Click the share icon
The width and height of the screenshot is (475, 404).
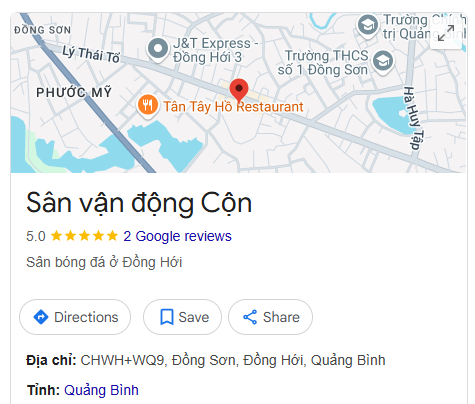250,317
